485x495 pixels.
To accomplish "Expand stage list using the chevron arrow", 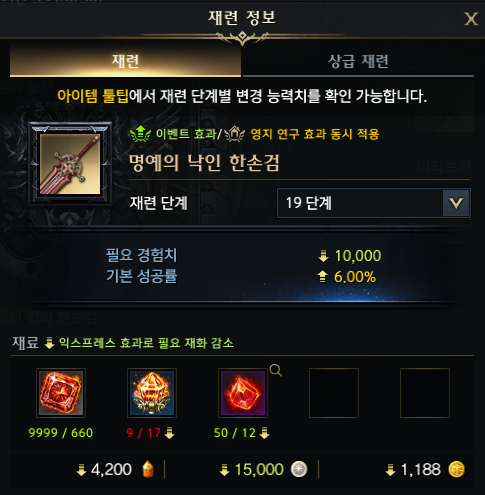I will point(456,203).
